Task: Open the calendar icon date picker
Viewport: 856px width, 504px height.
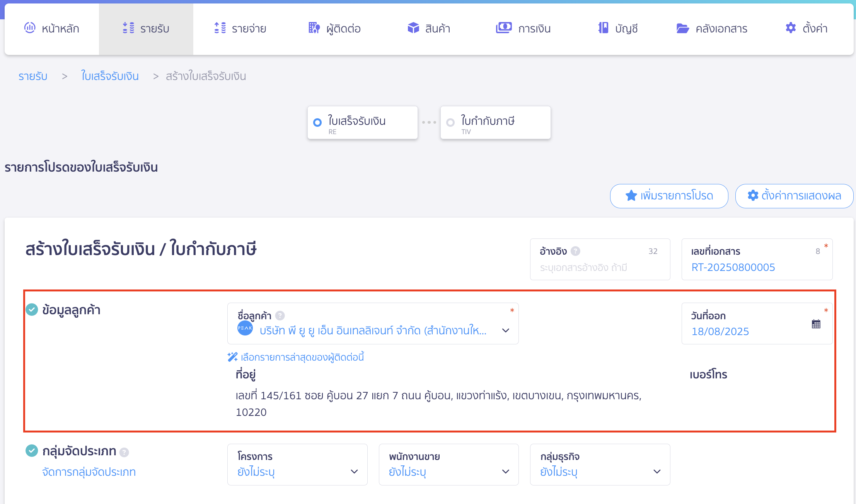Action: tap(816, 324)
